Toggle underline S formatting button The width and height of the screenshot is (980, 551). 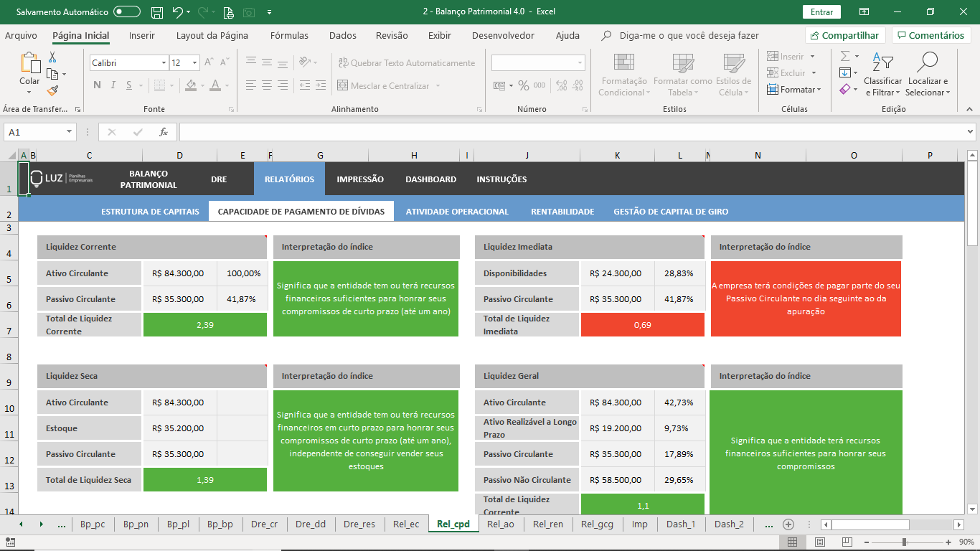(x=128, y=86)
